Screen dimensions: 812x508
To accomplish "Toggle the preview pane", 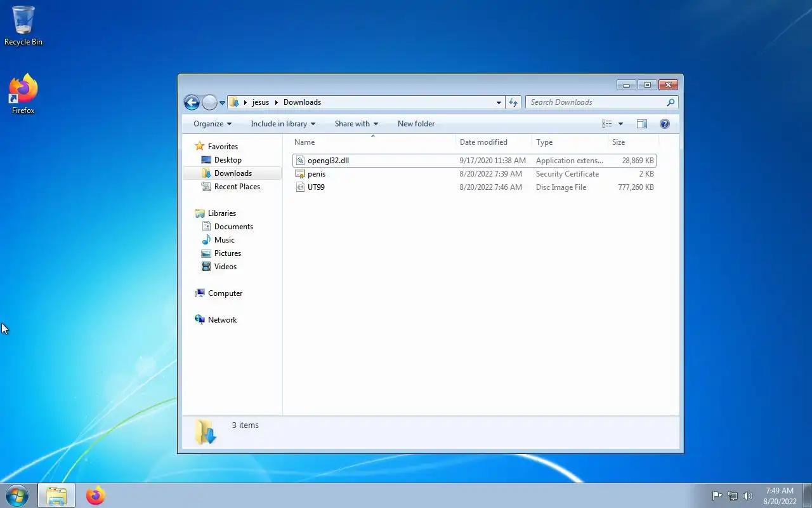I will 642,124.
